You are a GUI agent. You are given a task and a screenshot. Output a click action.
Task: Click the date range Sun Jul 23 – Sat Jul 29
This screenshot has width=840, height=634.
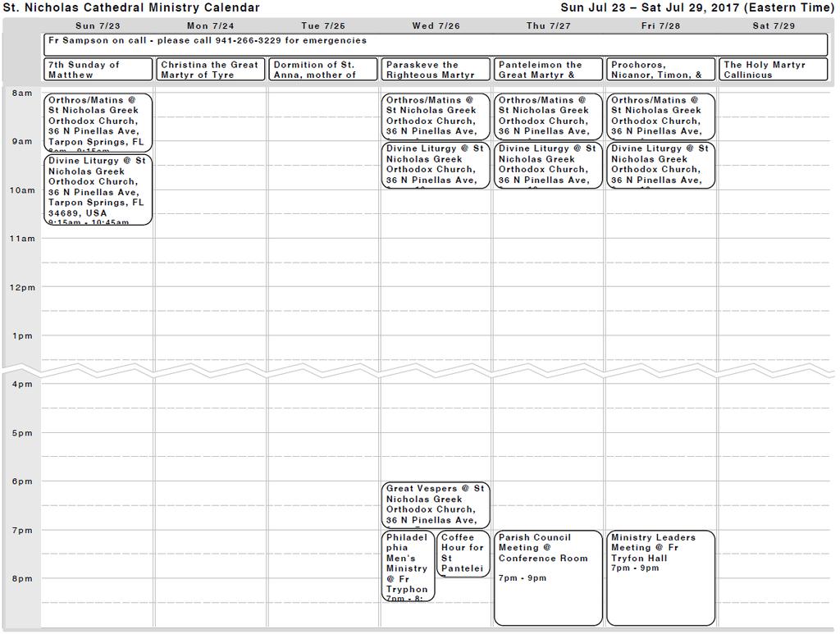697,8
